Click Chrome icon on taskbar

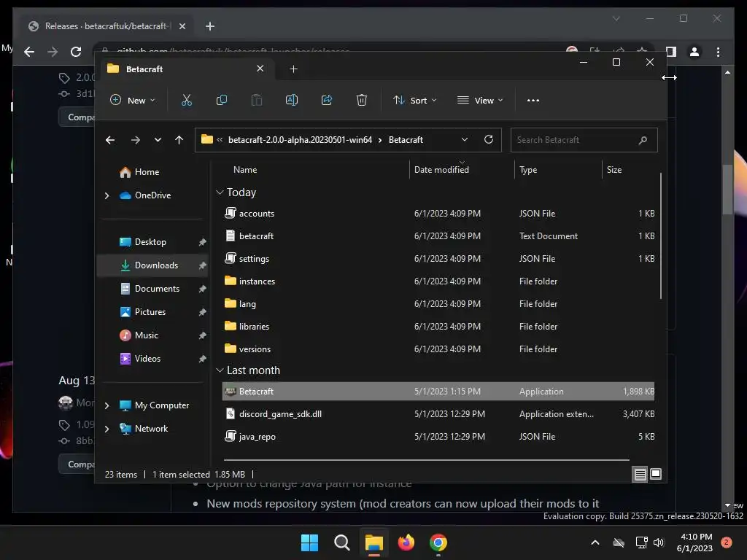click(438, 542)
